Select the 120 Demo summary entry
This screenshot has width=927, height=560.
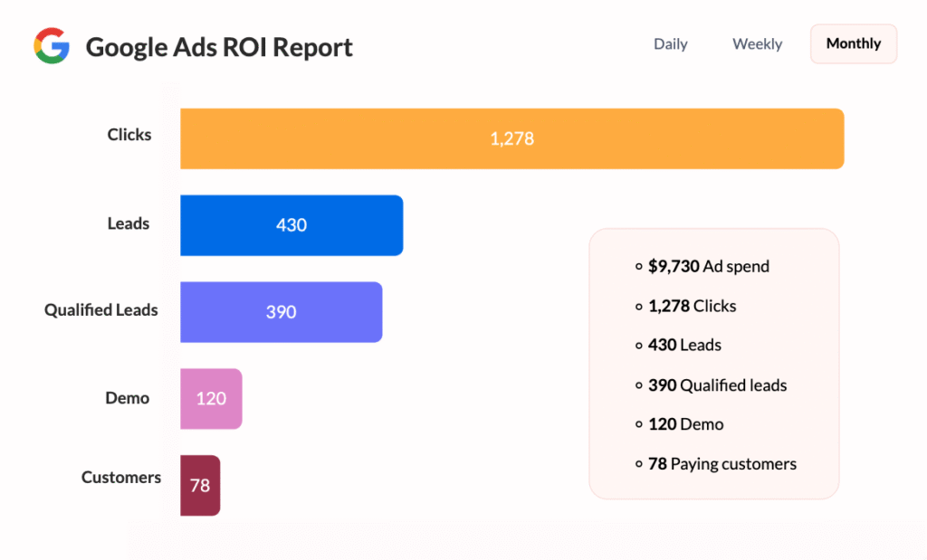pyautogui.click(x=686, y=424)
